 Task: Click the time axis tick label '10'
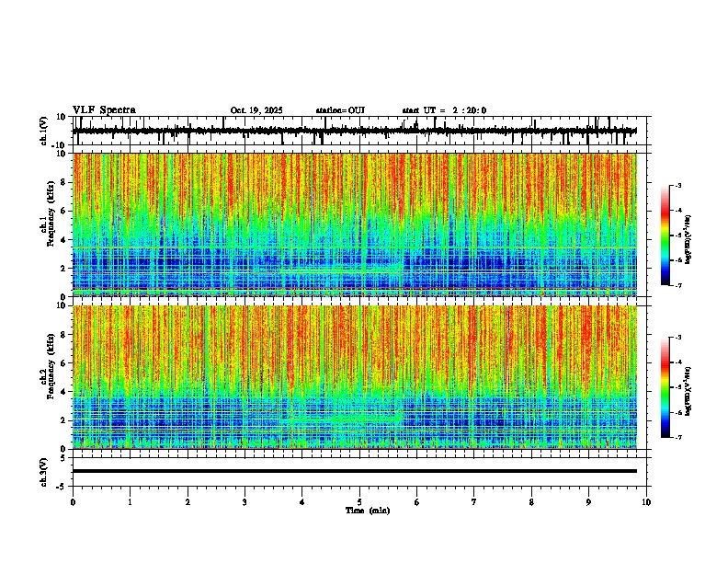point(646,502)
